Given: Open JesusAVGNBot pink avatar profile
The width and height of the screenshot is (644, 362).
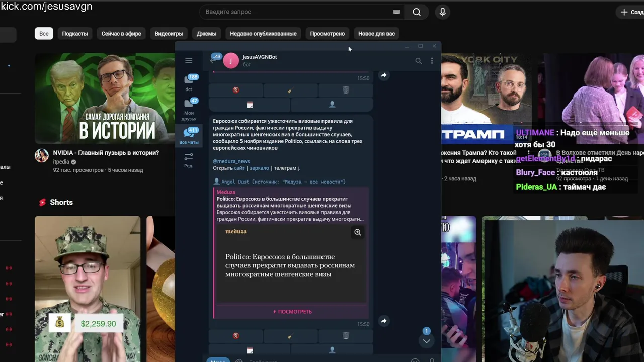Looking at the screenshot, I should (x=231, y=60).
